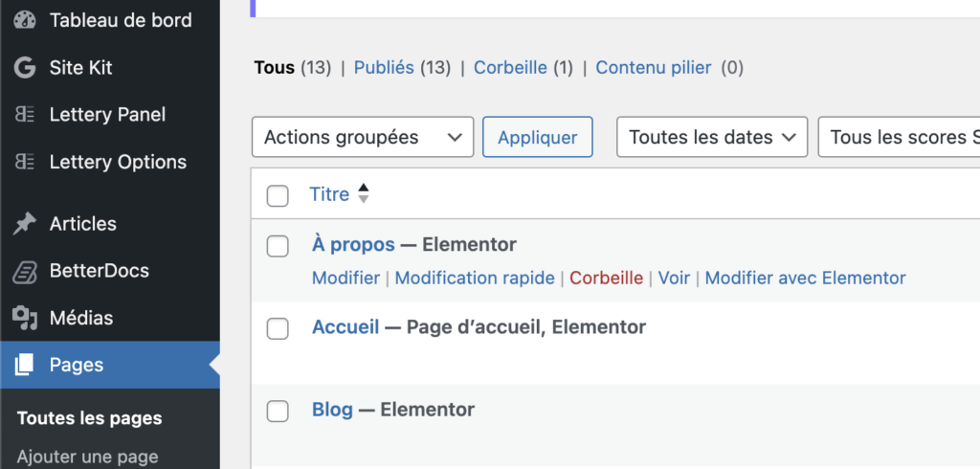This screenshot has width=980, height=469.
Task: Move À propos to Corbeille
Action: (606, 278)
